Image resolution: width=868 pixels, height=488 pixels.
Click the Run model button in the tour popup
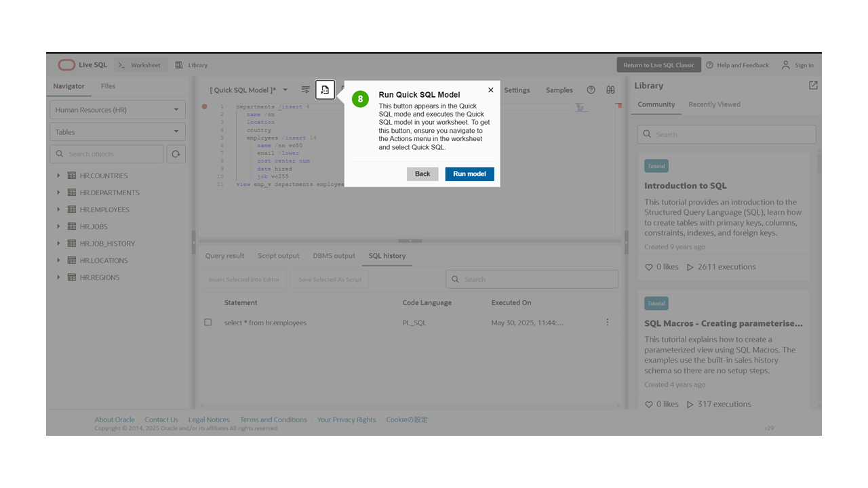(469, 174)
